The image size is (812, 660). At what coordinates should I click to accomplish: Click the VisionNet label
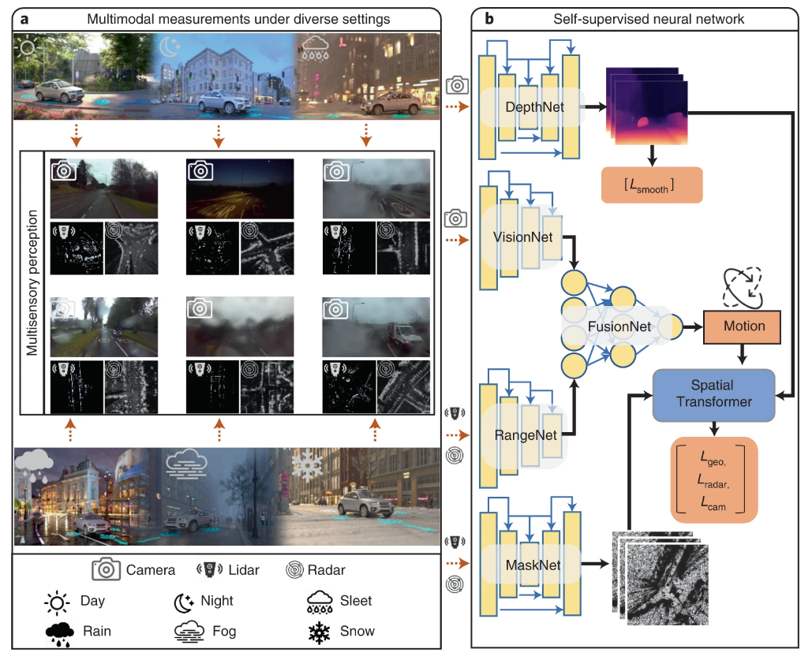pyautogui.click(x=522, y=237)
